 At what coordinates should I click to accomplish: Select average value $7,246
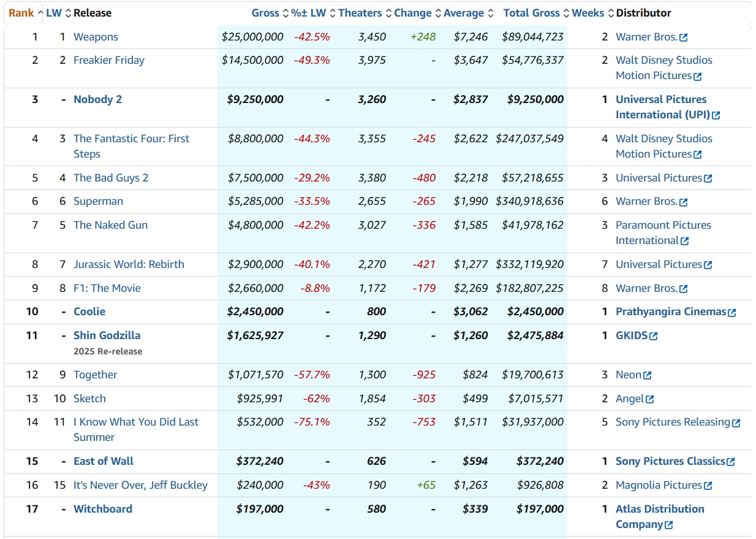[471, 37]
